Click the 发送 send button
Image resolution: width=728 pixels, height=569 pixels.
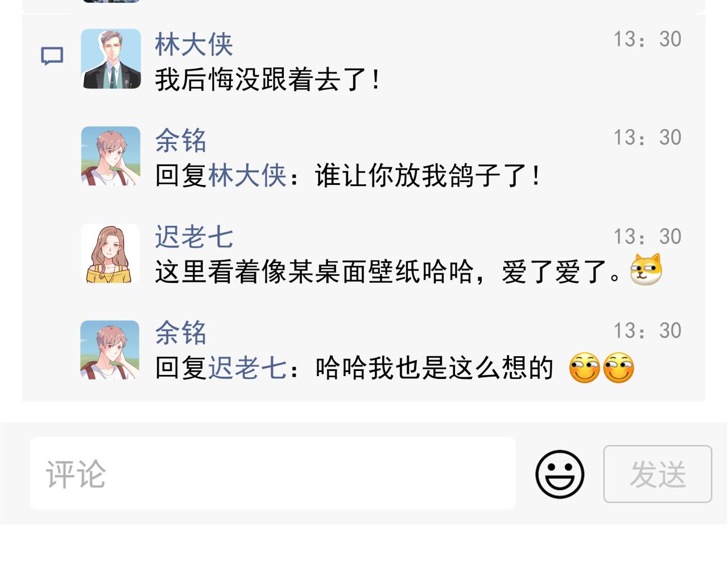tap(657, 474)
